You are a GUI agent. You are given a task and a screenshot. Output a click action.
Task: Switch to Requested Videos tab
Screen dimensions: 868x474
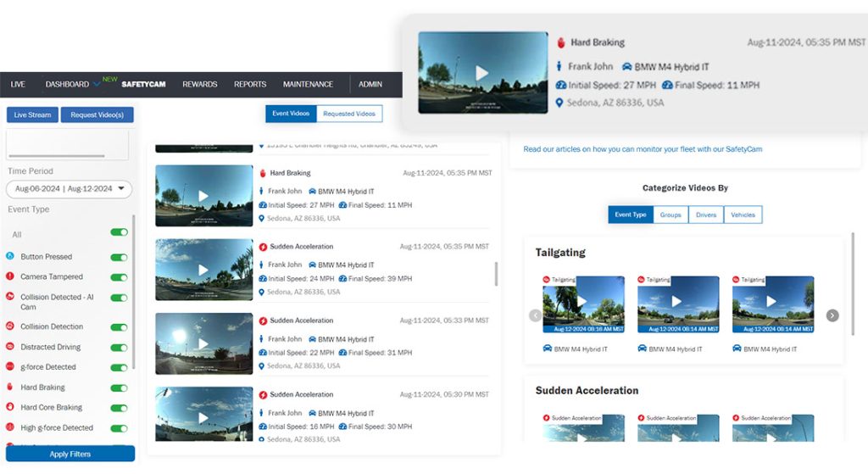(348, 114)
